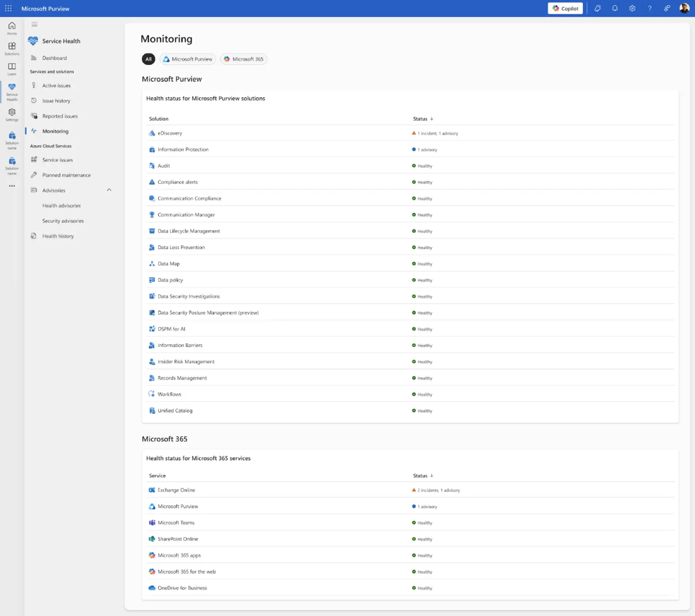This screenshot has height=616, width=695.
Task: Open the Information Protection solution row
Action: coord(410,149)
